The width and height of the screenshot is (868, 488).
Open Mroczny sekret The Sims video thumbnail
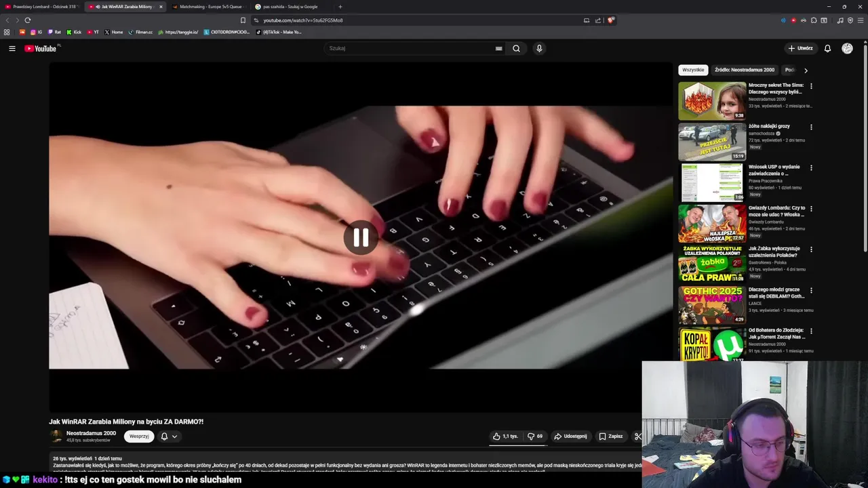pyautogui.click(x=712, y=101)
